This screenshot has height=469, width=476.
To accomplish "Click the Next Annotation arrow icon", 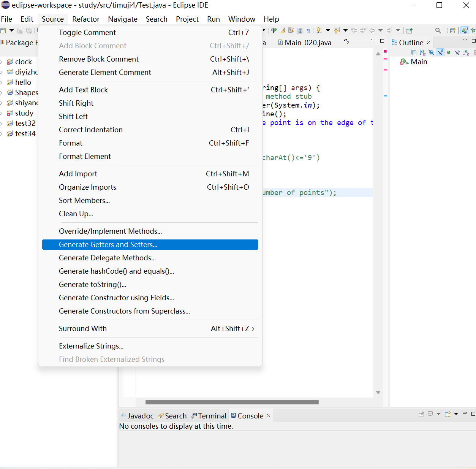I will tap(319, 30).
